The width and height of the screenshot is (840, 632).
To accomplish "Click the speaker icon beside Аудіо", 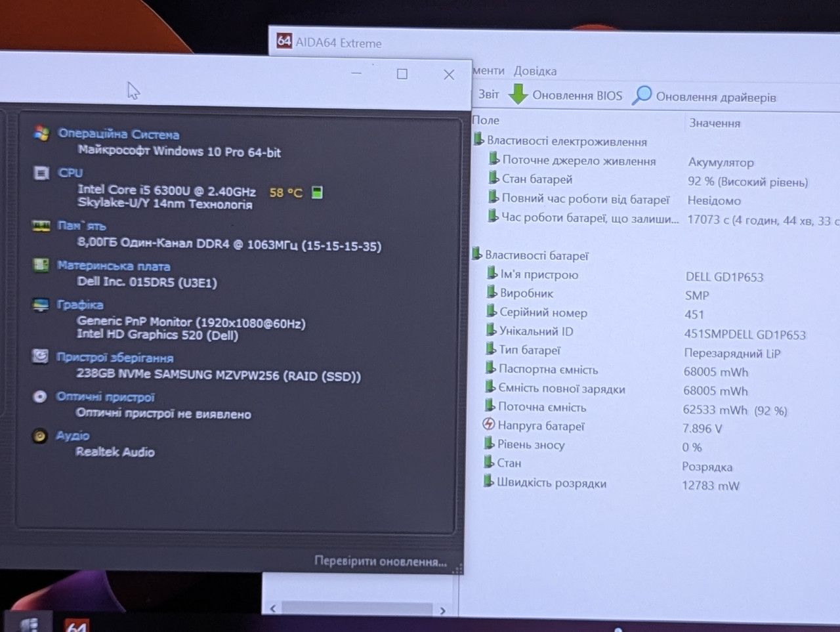I will pyautogui.click(x=39, y=435).
